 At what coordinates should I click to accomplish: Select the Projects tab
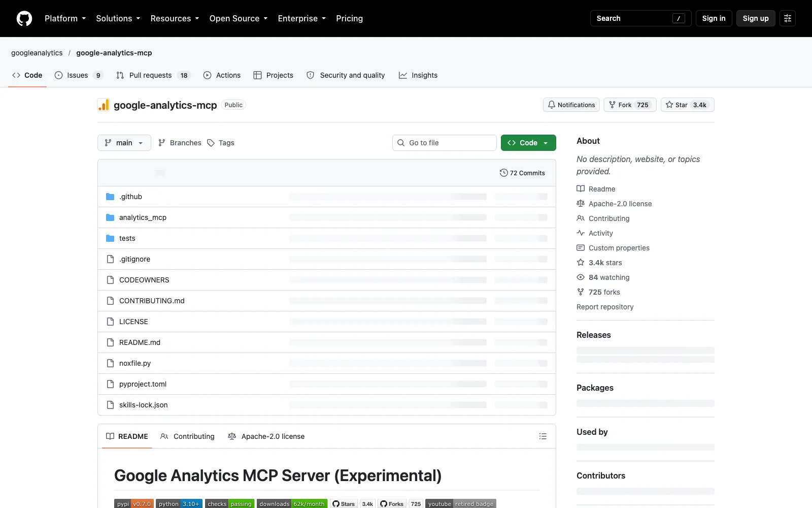pyautogui.click(x=274, y=75)
